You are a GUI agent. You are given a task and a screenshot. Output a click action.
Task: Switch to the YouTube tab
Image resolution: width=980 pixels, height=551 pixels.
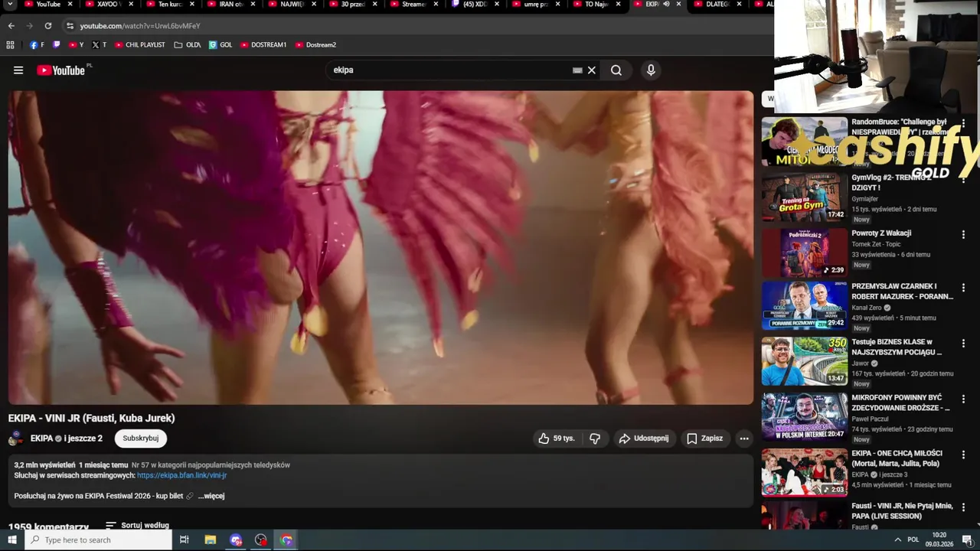(x=47, y=5)
